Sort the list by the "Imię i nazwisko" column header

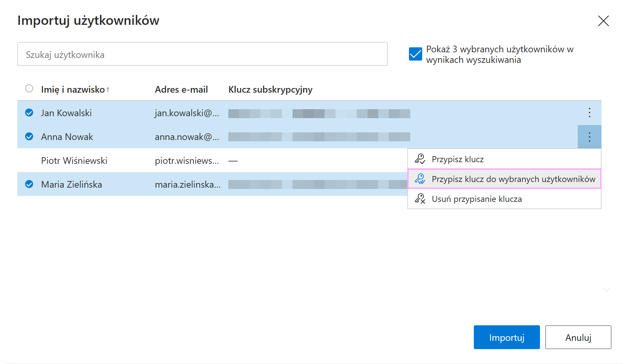click(x=72, y=89)
